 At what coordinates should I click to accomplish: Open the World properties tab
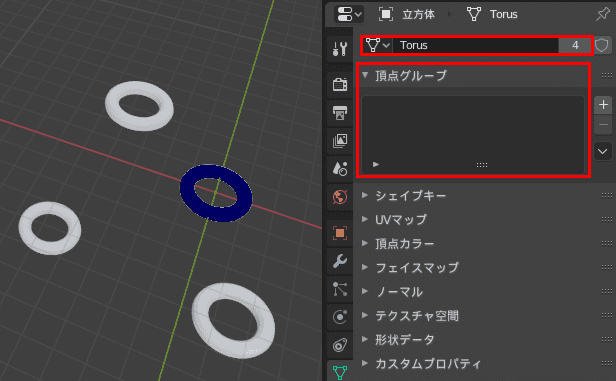coord(340,197)
